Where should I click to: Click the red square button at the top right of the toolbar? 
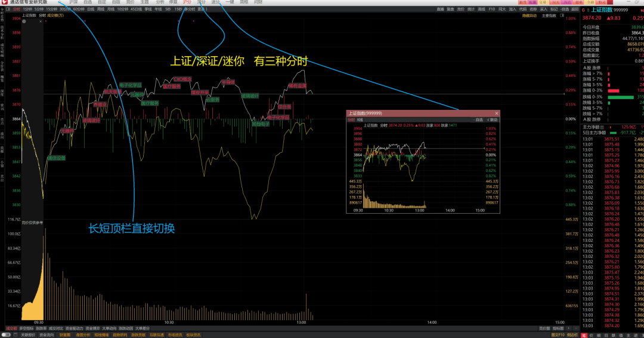click(x=609, y=2)
